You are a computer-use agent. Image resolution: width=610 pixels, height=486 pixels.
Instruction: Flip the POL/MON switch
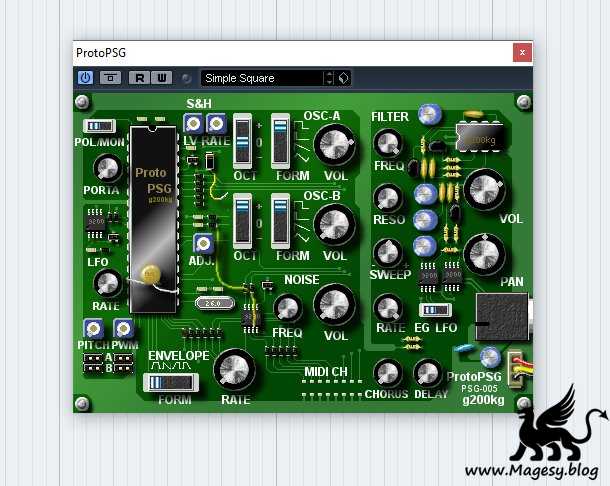[100, 126]
